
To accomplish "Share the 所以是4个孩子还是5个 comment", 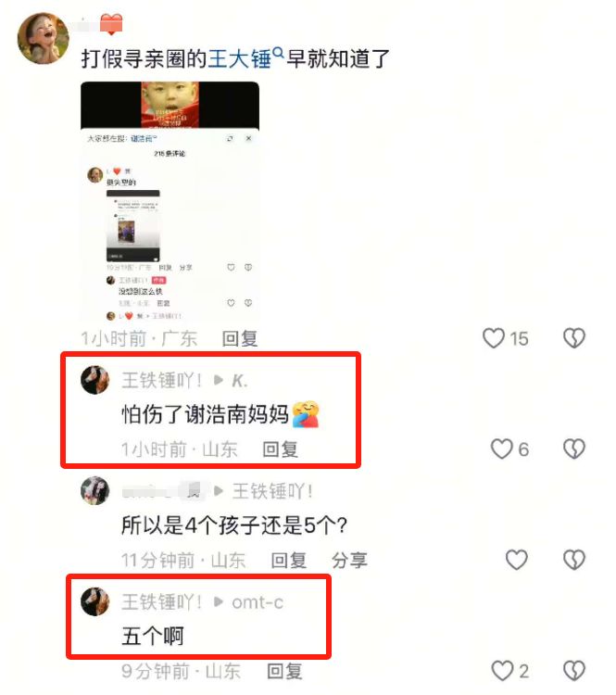I will (x=349, y=561).
